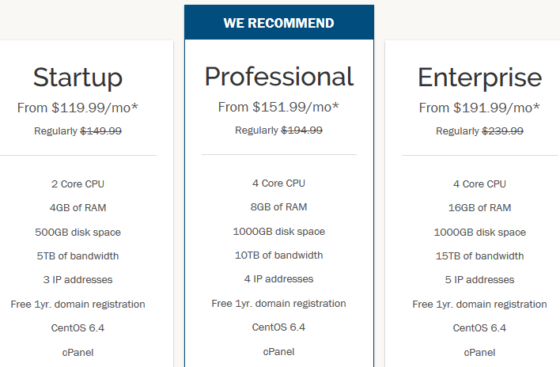Click 5 IP addresses in Enterprise
This screenshot has width=560, height=367.
pos(480,280)
